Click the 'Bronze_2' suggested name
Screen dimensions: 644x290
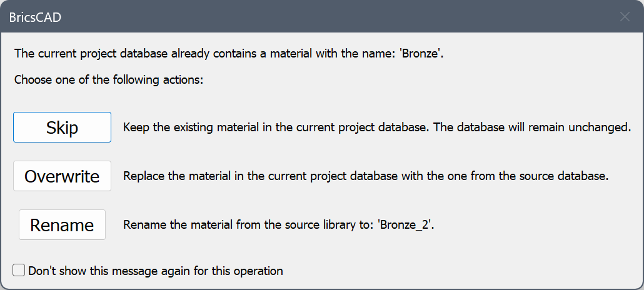tap(405, 225)
